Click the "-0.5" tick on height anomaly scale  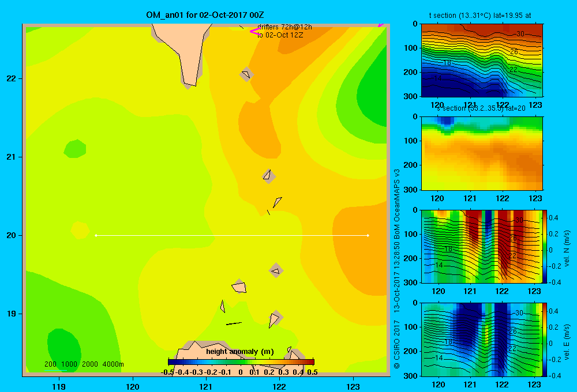point(167,372)
